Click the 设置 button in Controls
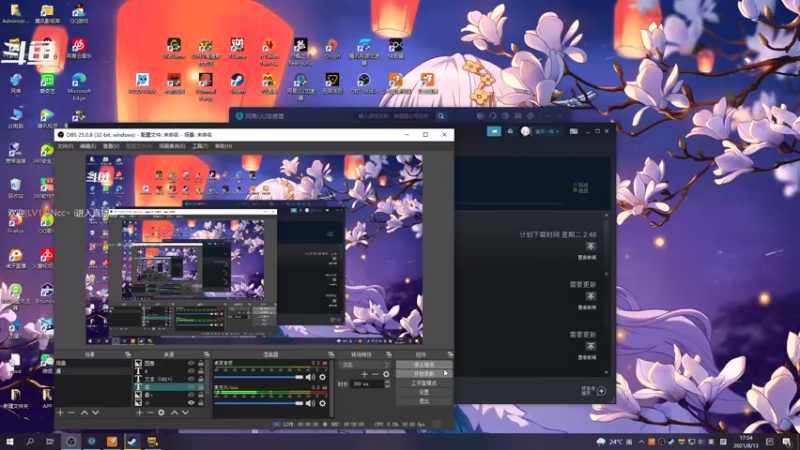Screen dimensions: 800x450 point(424,392)
